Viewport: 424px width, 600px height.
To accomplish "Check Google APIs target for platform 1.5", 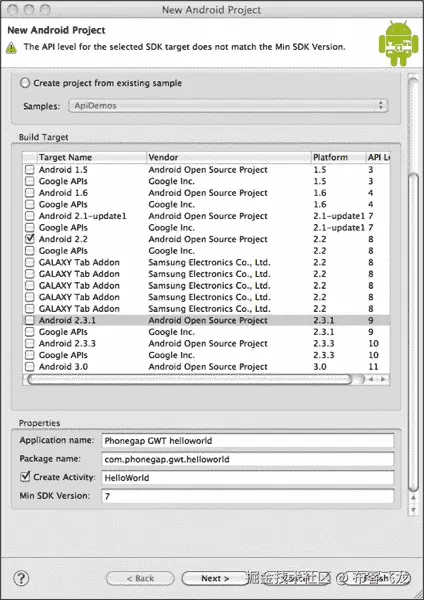I will (29, 181).
